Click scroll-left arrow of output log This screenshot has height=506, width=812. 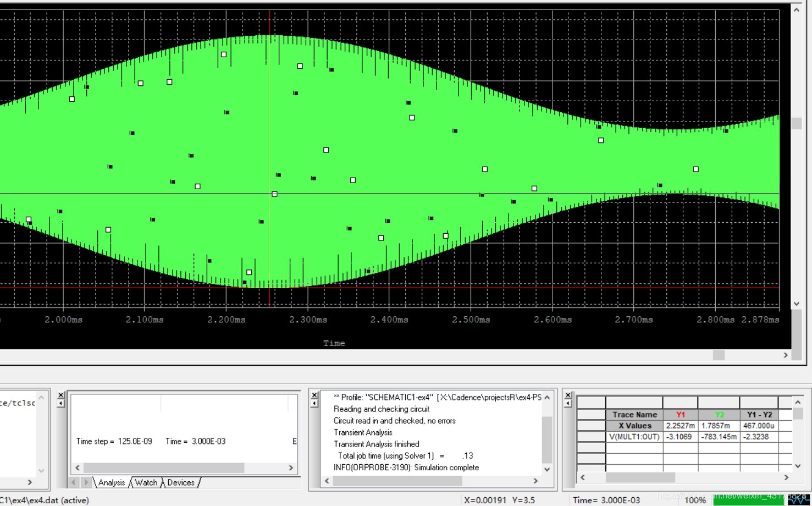327,481
